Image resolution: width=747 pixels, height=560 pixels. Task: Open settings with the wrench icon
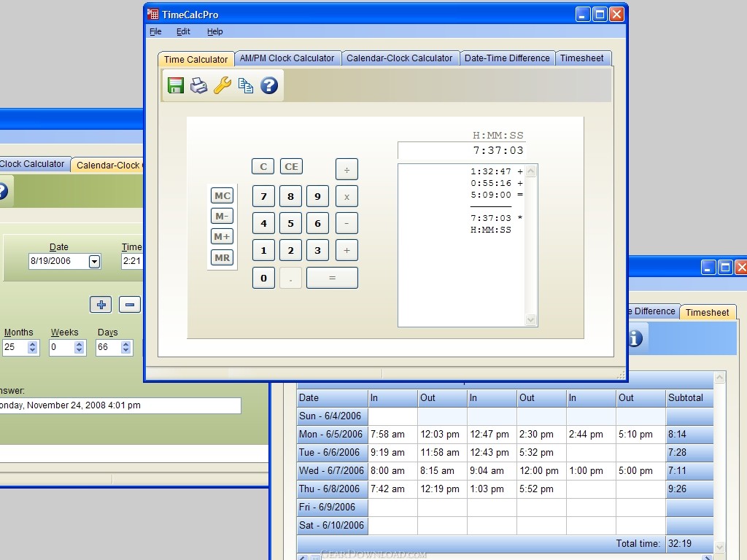point(222,86)
